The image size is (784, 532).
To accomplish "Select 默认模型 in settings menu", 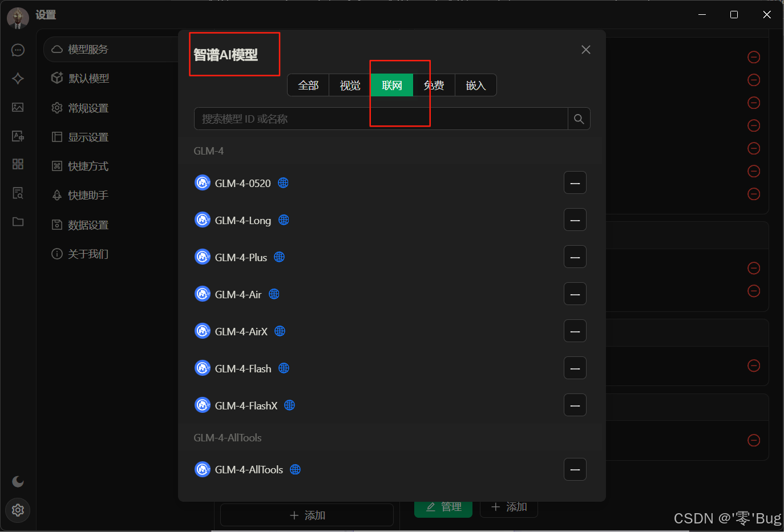I will (x=88, y=78).
